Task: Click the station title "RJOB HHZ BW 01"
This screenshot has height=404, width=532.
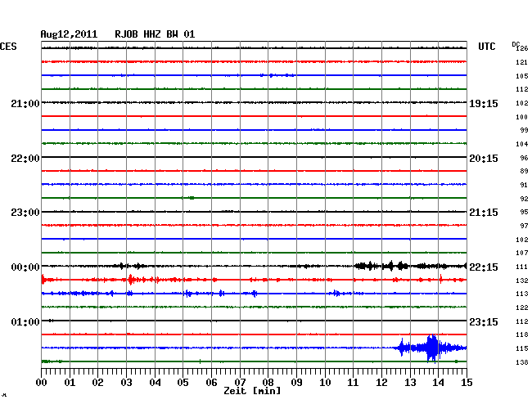Action: click(155, 34)
